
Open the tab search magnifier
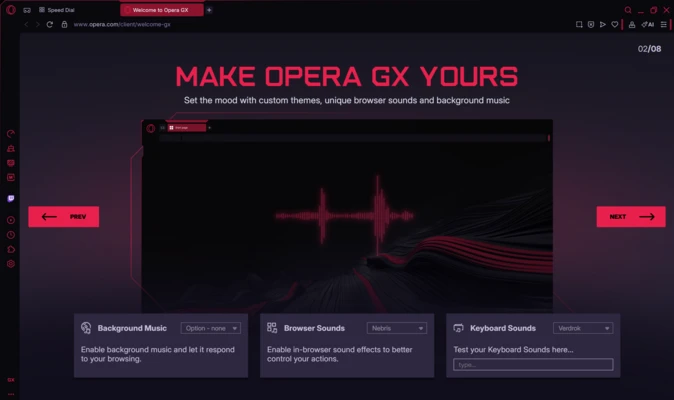628,10
